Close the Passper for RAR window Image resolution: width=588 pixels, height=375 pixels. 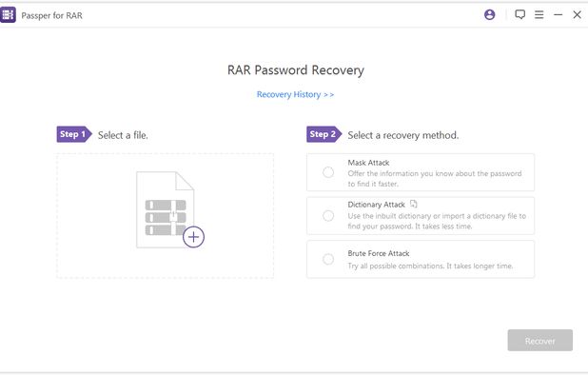578,14
